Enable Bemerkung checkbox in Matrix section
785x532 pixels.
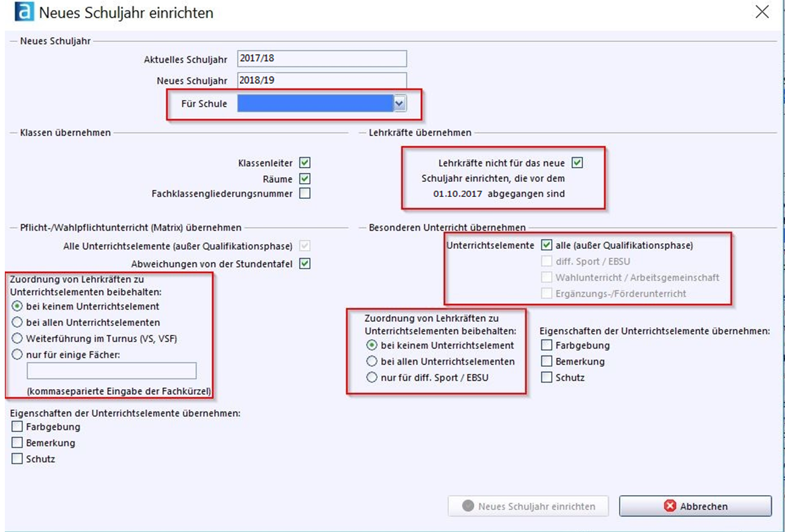(x=17, y=443)
